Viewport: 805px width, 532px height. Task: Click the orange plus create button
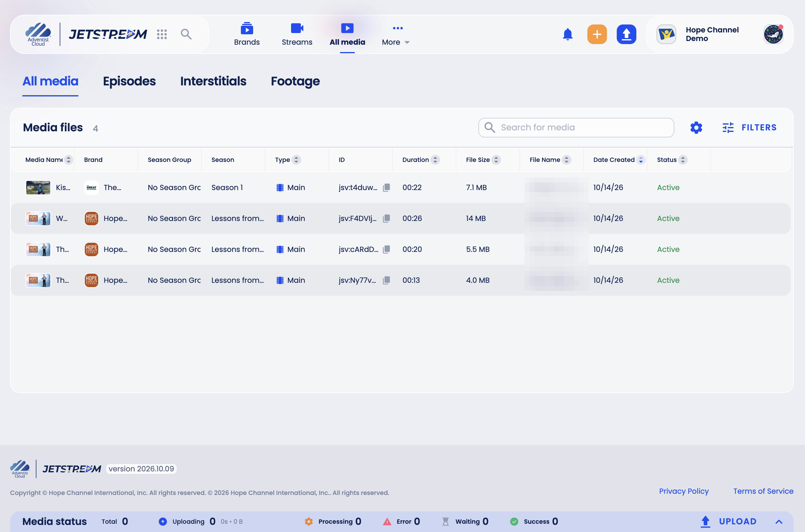597,34
